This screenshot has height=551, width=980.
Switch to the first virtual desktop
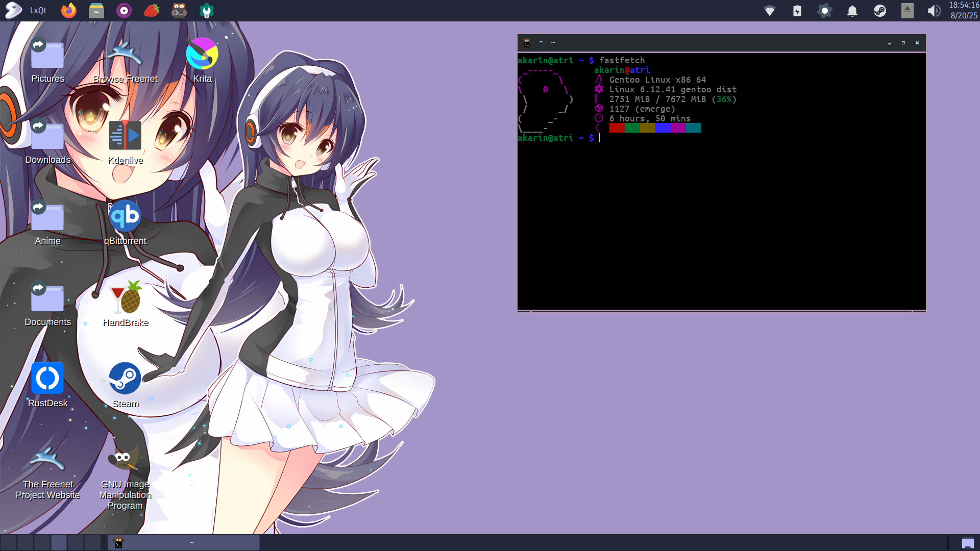[9, 543]
